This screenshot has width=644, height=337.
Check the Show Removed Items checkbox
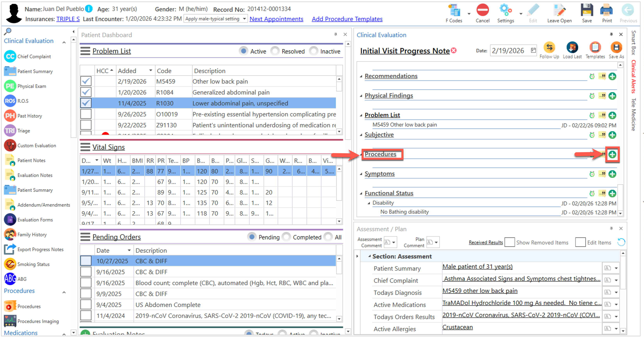(509, 242)
